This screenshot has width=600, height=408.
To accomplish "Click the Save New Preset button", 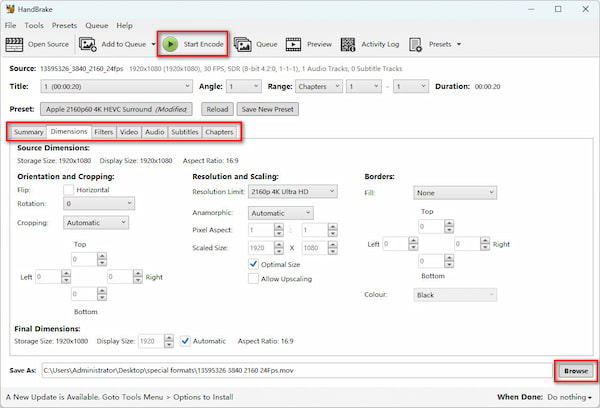I will coord(267,109).
